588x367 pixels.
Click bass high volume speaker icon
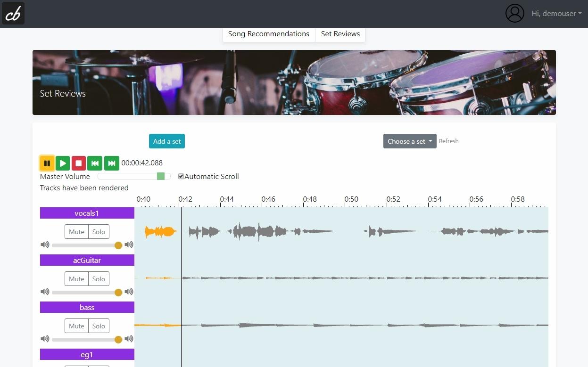pos(129,339)
